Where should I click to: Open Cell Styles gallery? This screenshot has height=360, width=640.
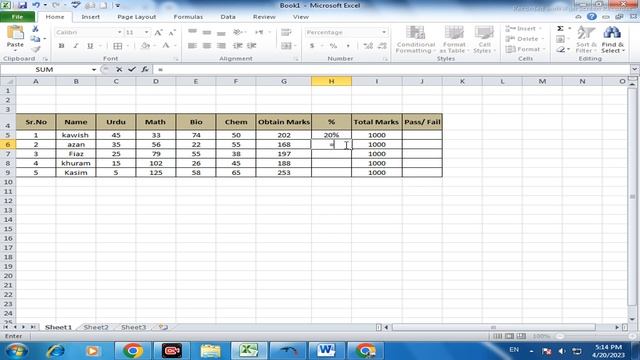click(x=484, y=39)
